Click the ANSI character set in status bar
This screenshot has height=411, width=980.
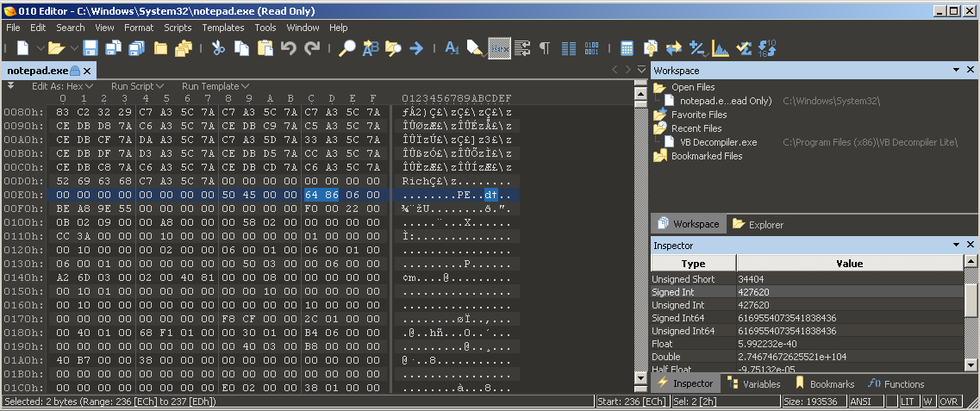click(865, 401)
